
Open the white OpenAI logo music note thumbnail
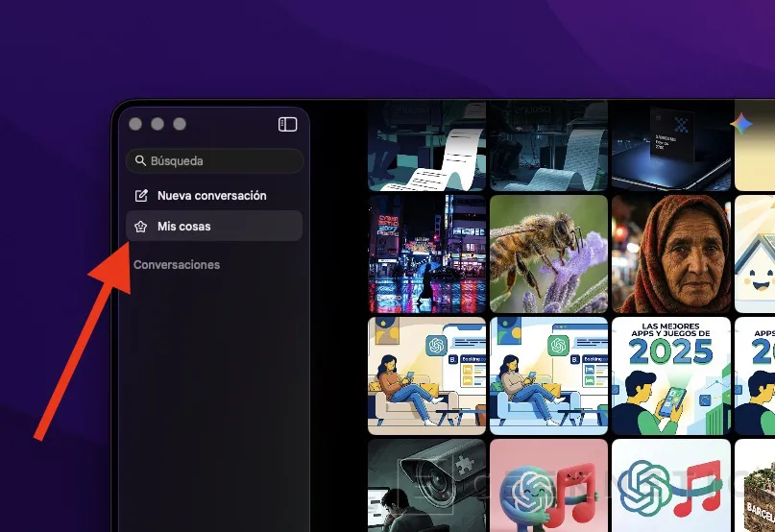(671, 486)
